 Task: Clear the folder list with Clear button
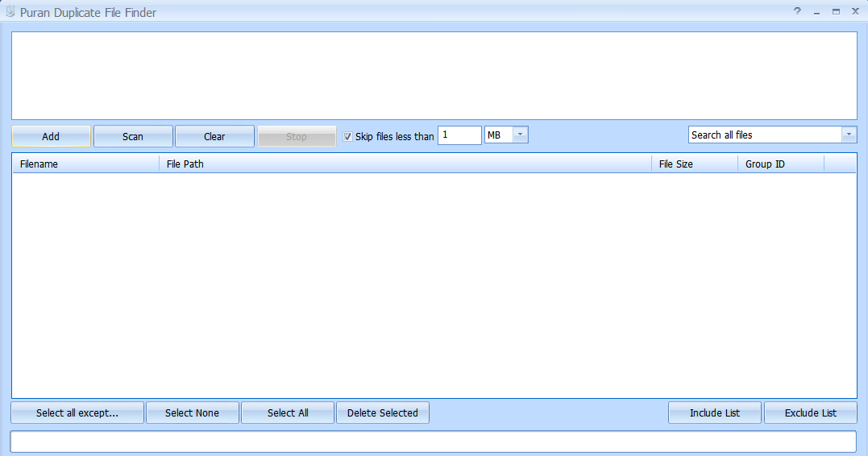215,136
